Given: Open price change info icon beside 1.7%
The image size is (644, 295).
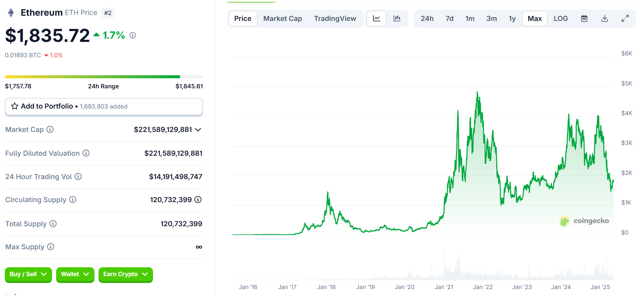Looking at the screenshot, I should click(132, 35).
